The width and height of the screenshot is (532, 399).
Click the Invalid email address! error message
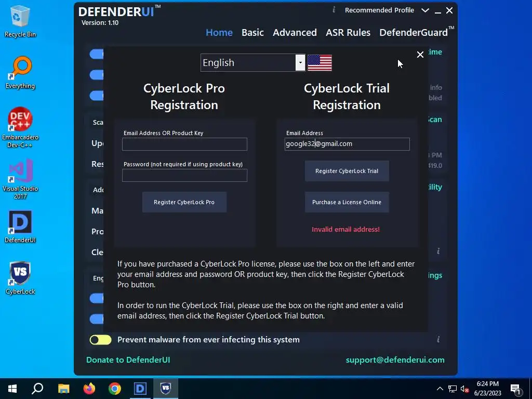[345, 229]
